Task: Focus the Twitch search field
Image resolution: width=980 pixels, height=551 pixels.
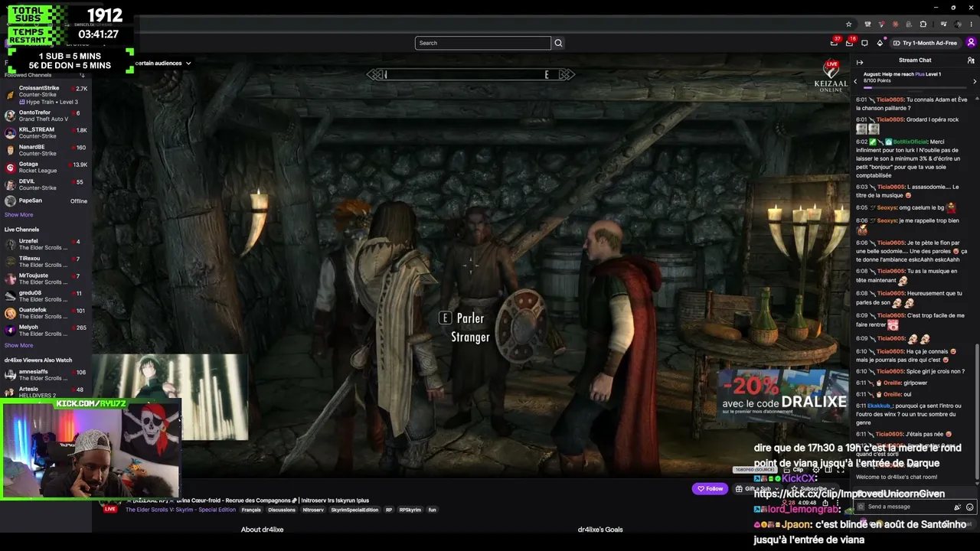Action: tap(482, 43)
